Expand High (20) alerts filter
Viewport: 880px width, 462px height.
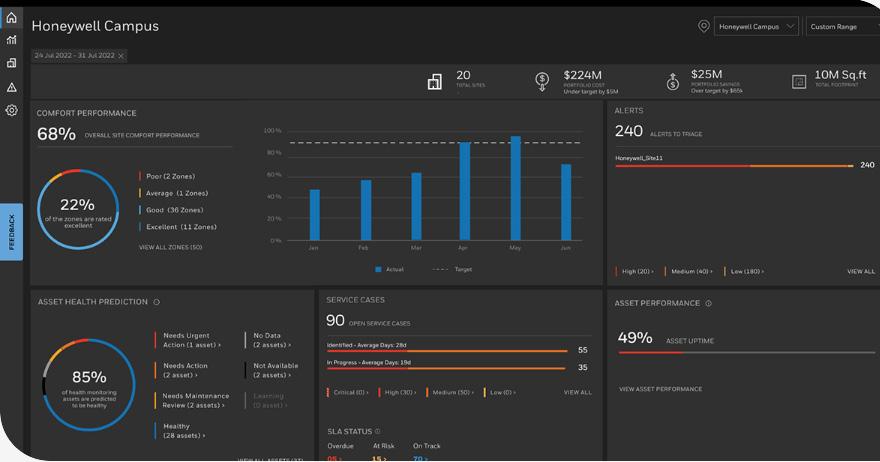[x=638, y=271]
